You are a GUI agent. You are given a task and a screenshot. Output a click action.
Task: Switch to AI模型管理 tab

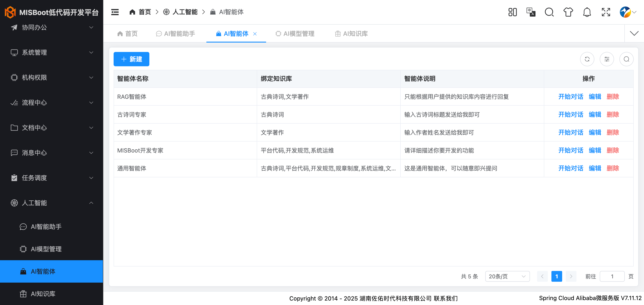[295, 34]
